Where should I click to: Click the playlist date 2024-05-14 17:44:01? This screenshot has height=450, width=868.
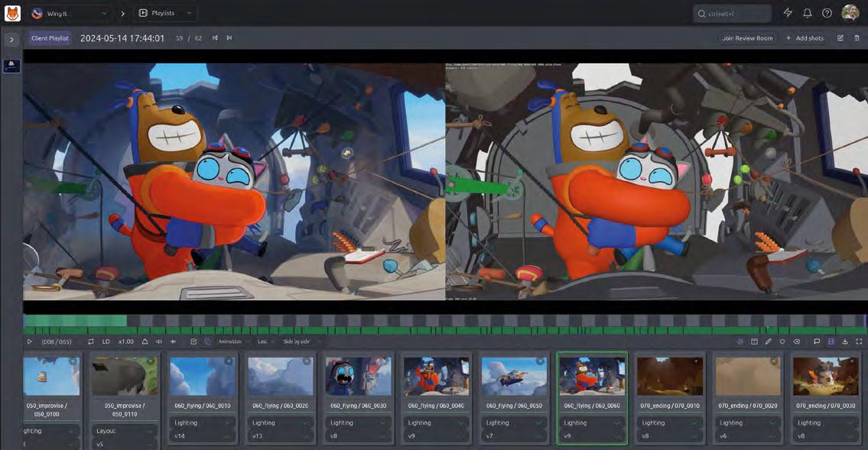click(122, 38)
